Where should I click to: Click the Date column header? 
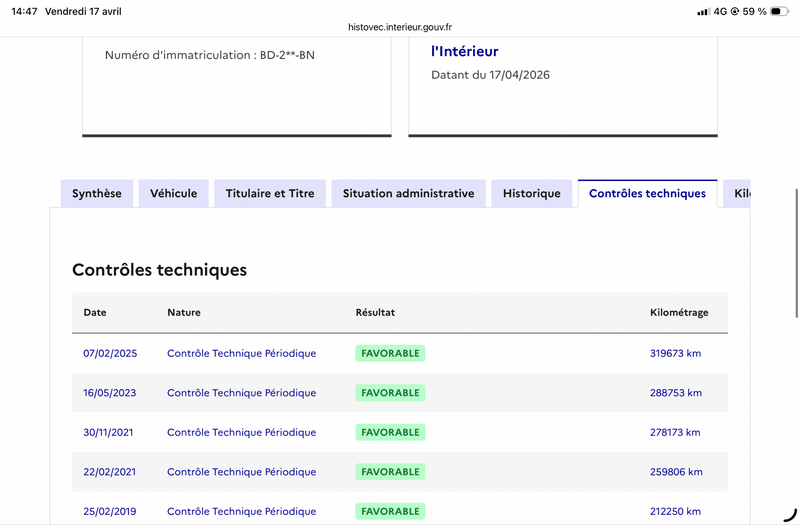(95, 312)
